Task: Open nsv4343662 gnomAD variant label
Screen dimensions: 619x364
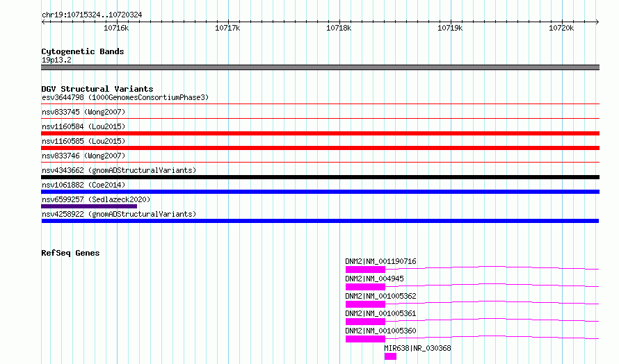Action: (119, 170)
